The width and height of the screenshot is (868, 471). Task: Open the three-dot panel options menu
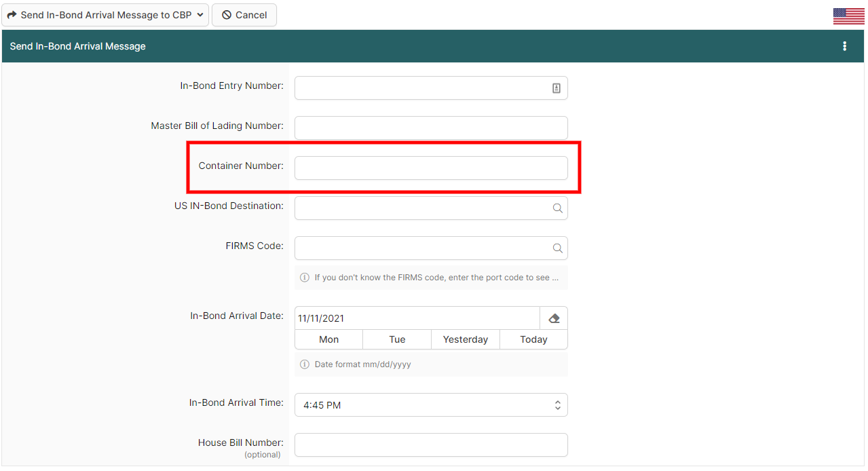844,46
